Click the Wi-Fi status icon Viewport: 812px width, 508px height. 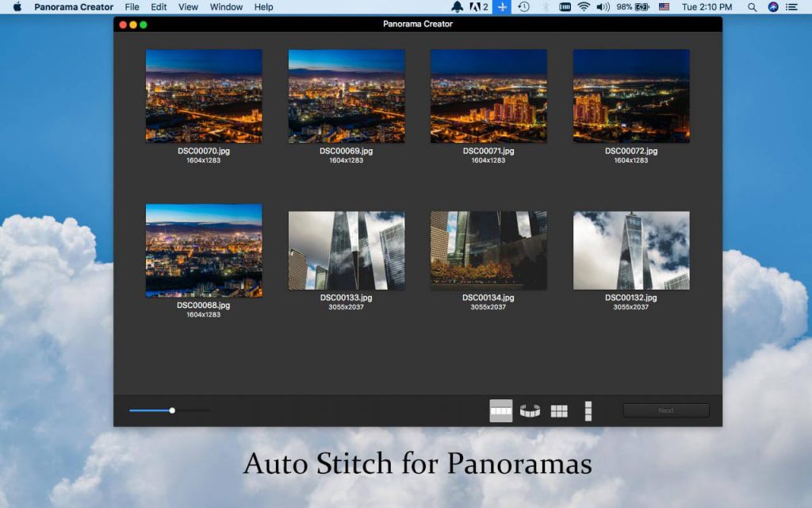click(x=584, y=7)
